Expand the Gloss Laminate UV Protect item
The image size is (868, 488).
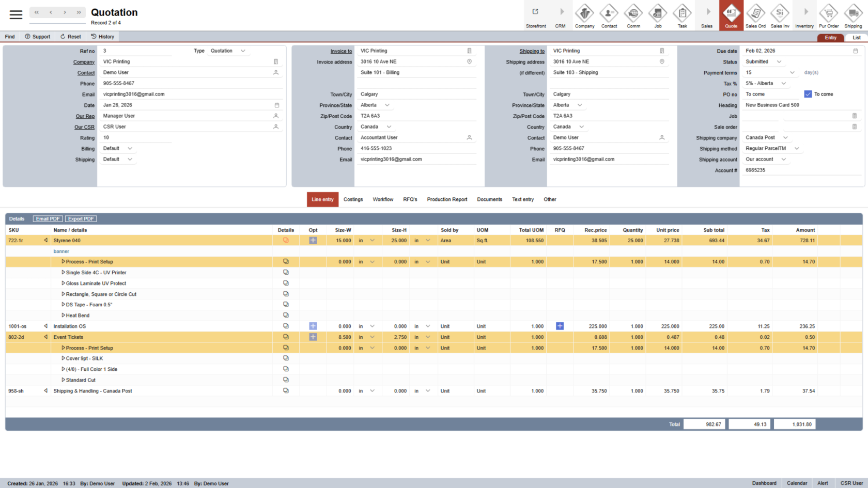click(64, 284)
